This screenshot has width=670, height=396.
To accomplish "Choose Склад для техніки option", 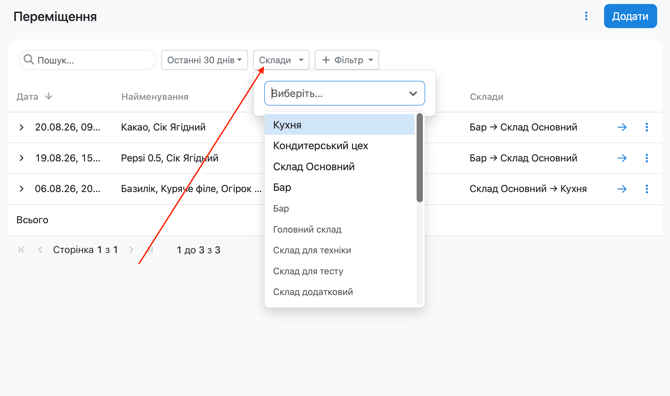I will (x=340, y=250).
